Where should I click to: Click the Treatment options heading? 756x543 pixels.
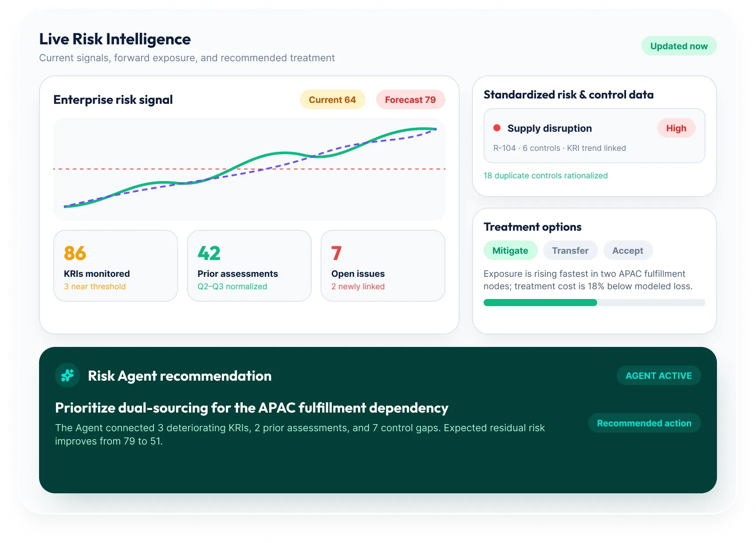(x=532, y=227)
